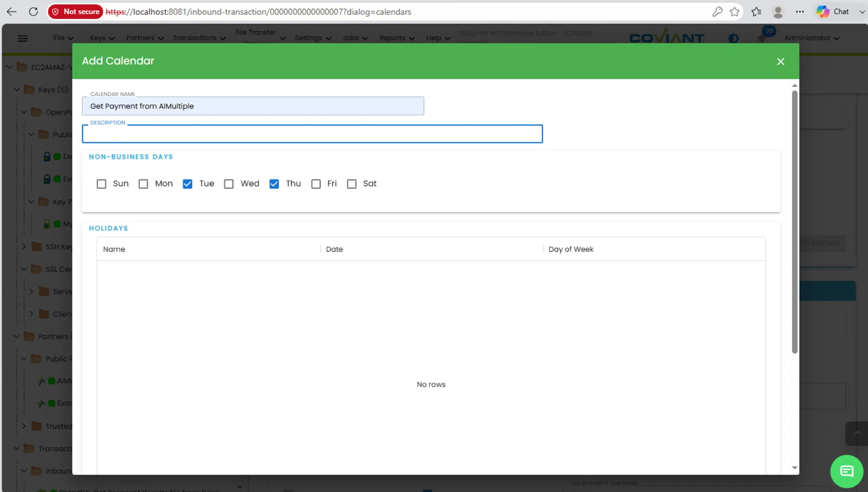Check the Sun non-business day box
Viewport: 868px width, 492px height.
[101, 184]
